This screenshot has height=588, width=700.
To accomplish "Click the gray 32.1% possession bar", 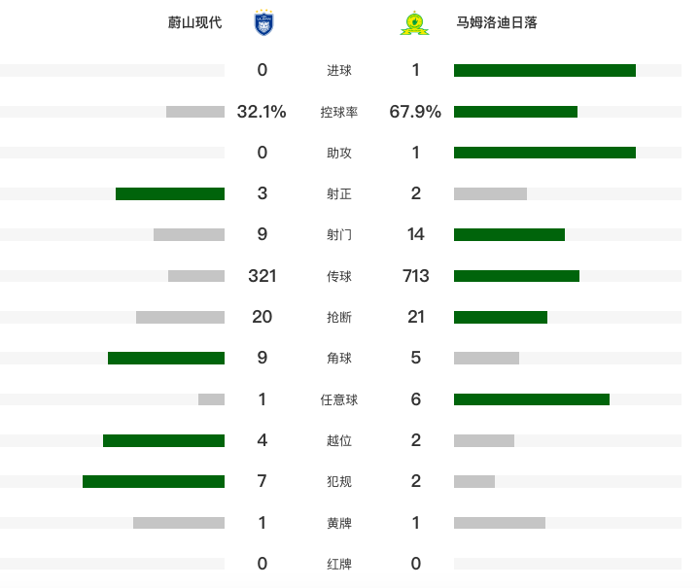I will pos(195,112).
